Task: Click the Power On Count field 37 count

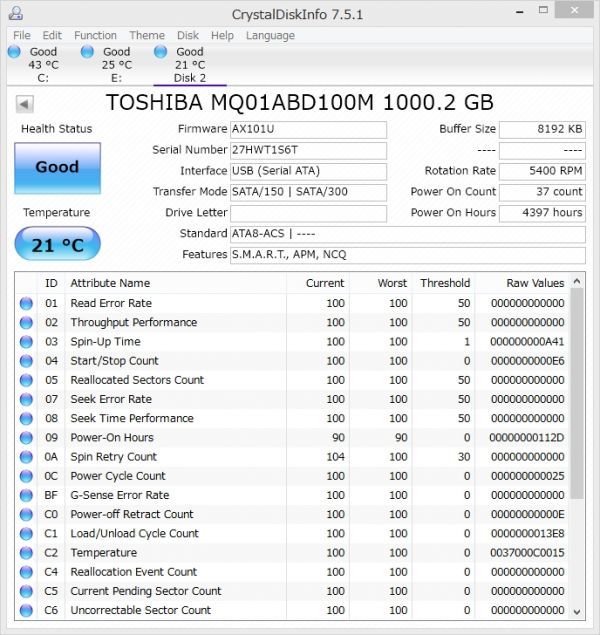Action: click(542, 192)
